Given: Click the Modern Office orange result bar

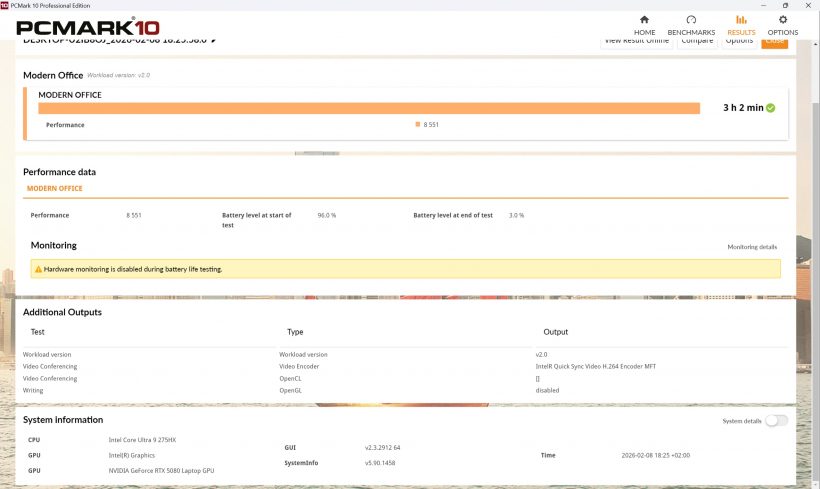Looking at the screenshot, I should pyautogui.click(x=369, y=108).
